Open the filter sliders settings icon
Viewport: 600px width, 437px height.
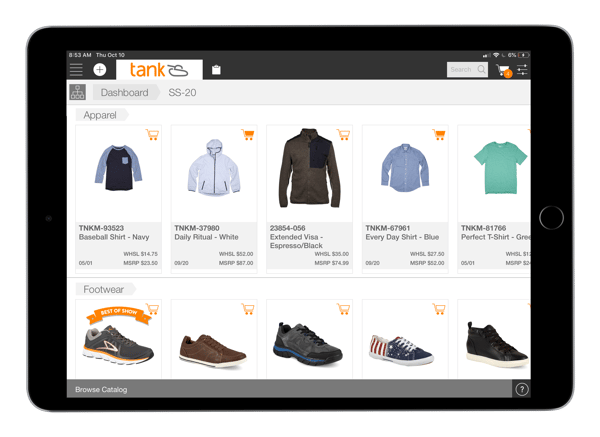522,70
